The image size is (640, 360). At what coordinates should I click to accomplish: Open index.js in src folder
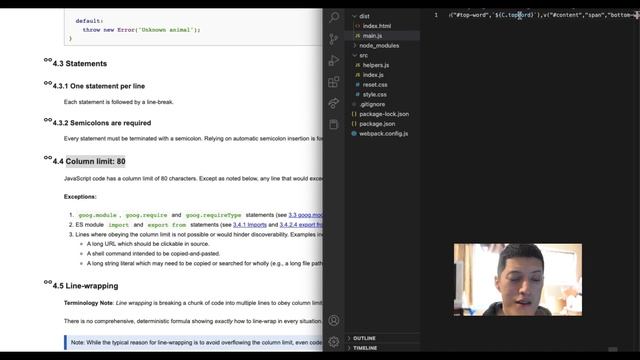373,75
